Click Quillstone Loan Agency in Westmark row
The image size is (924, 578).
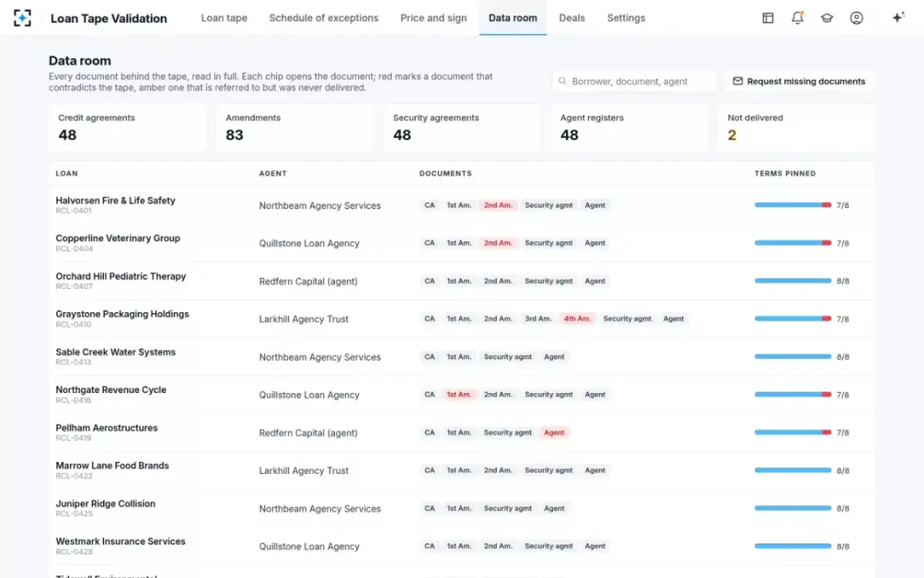[x=309, y=546]
